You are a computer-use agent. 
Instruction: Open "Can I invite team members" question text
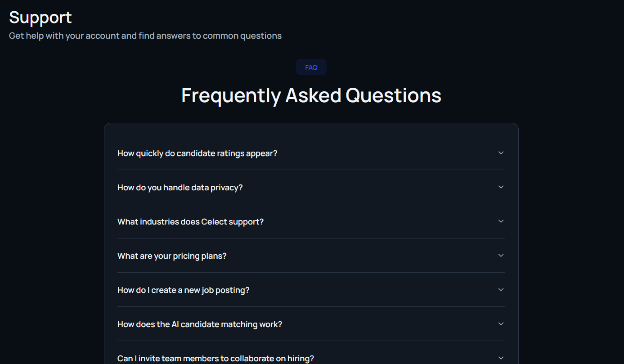click(x=215, y=359)
